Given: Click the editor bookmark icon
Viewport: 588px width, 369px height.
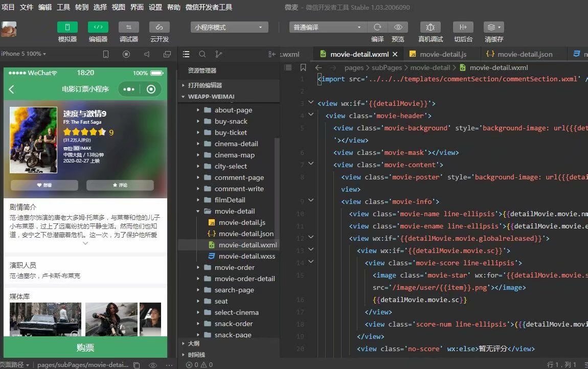Looking at the screenshot, I should coord(303,67).
